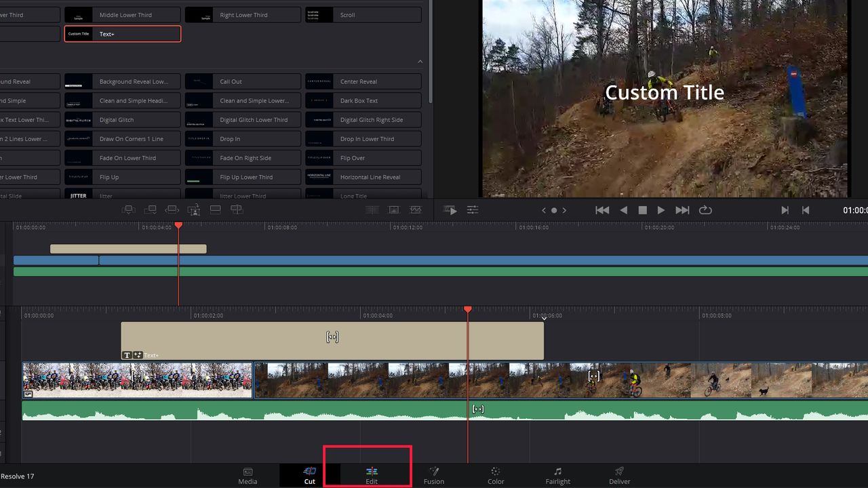The width and height of the screenshot is (868, 488).
Task: Select the Text+ title preset
Action: click(x=122, y=33)
